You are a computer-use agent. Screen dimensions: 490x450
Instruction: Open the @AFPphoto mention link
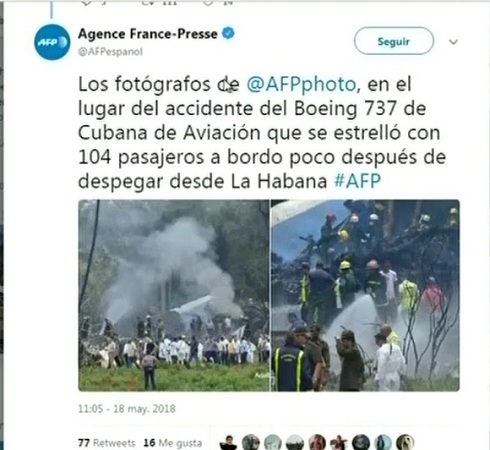tap(301, 84)
